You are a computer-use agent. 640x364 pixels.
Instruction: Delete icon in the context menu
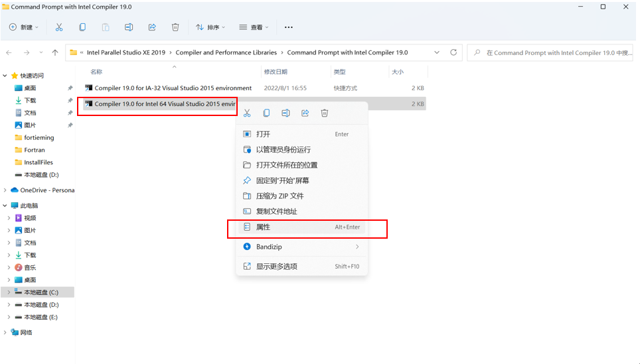325,113
